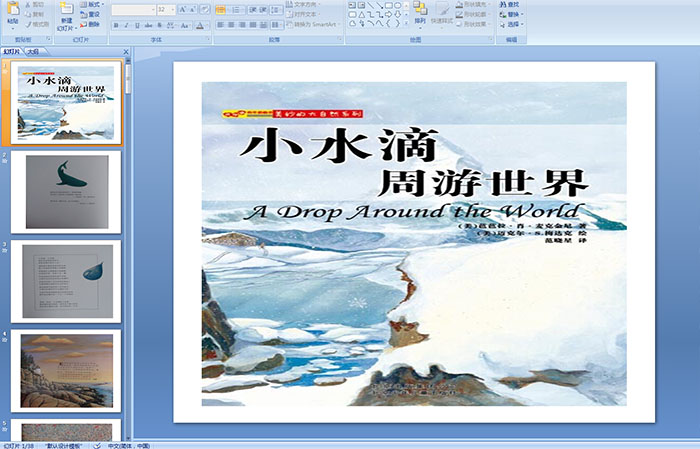The width and height of the screenshot is (700, 449).
Task: Close the slide thumbnail pane with X
Action: pos(126,52)
